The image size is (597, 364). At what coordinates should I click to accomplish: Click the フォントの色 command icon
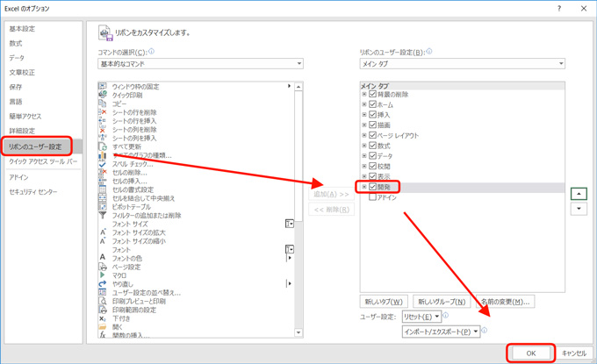pos(103,258)
